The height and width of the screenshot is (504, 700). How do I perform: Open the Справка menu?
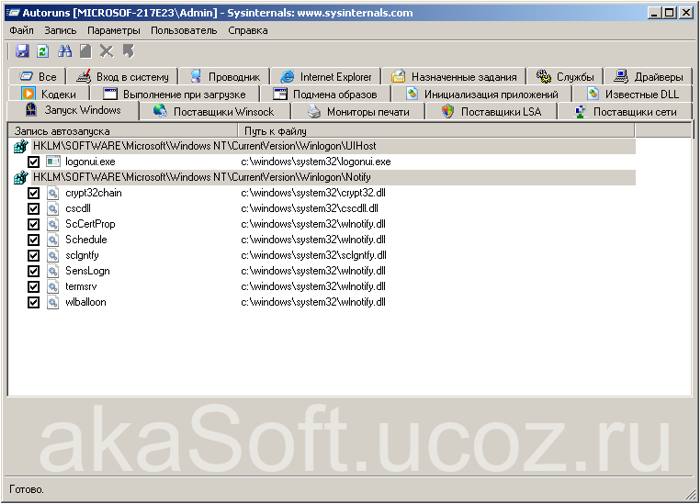(248, 30)
